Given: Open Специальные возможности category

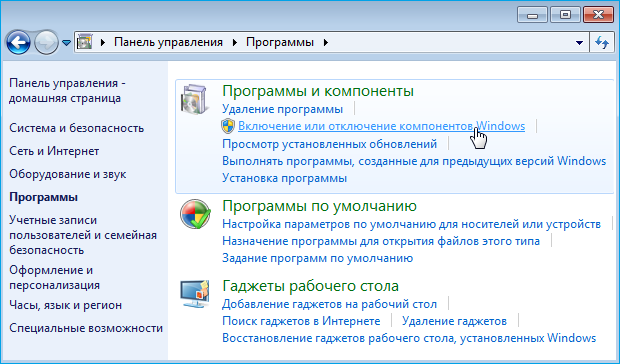Looking at the screenshot, I should tap(86, 328).
